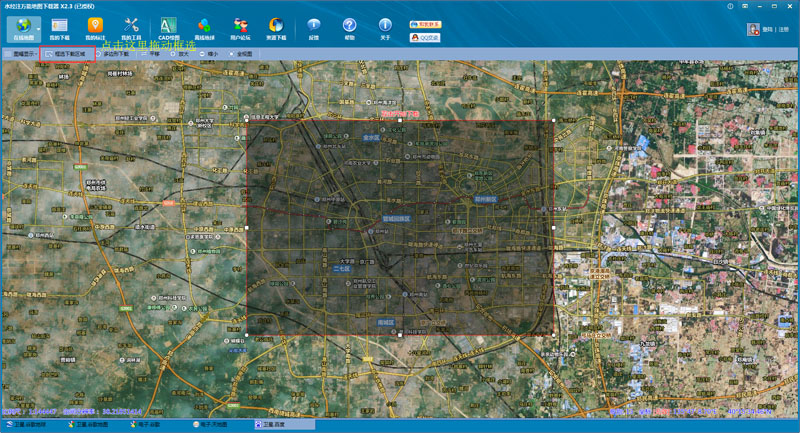Image resolution: width=800 pixels, height=433 pixels.
Task: Click the left-middle handle of selection rectangle
Action: point(247,228)
